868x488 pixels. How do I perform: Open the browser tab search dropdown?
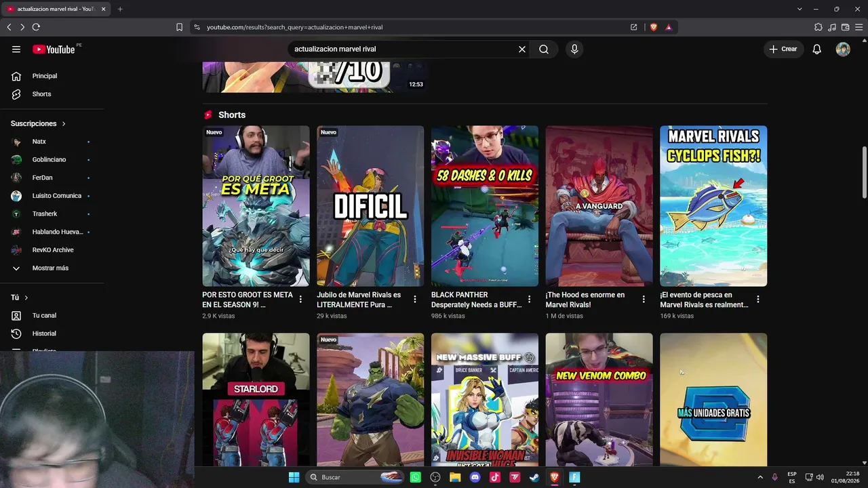(800, 9)
